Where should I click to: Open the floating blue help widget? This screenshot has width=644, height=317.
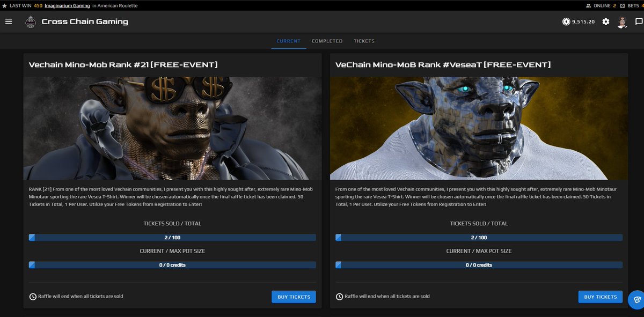point(637,299)
